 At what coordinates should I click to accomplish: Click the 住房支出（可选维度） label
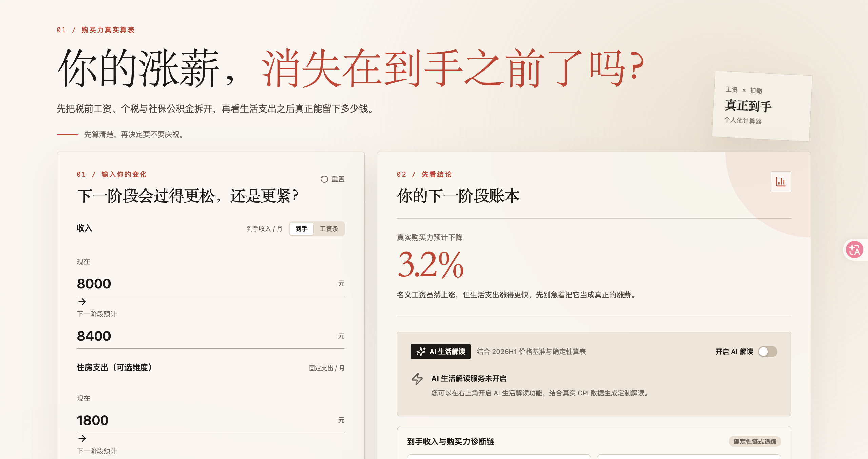click(114, 367)
